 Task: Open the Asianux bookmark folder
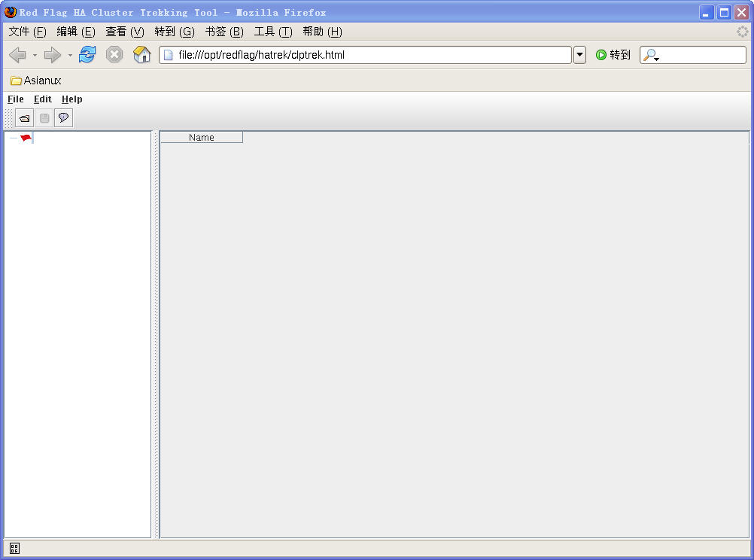point(36,81)
